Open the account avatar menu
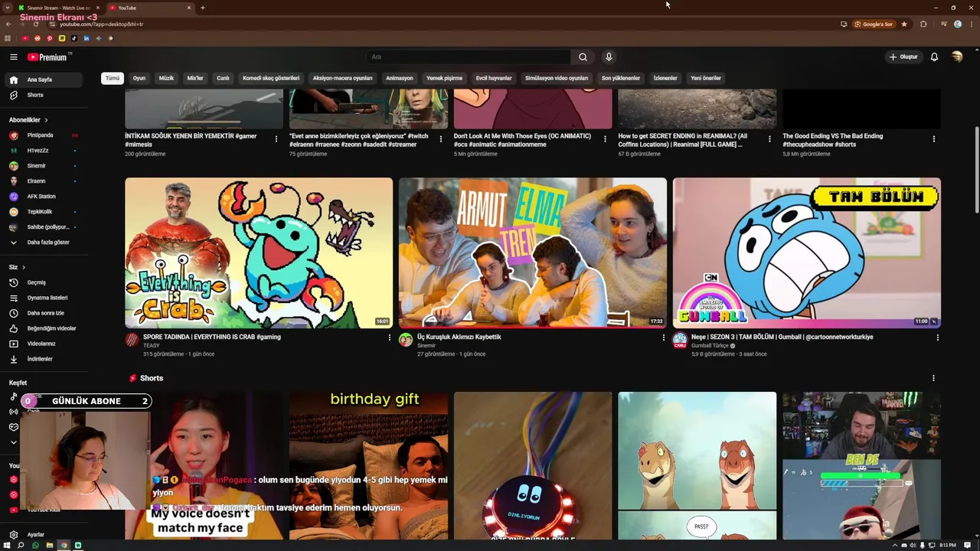This screenshot has height=551, width=980. 957,57
